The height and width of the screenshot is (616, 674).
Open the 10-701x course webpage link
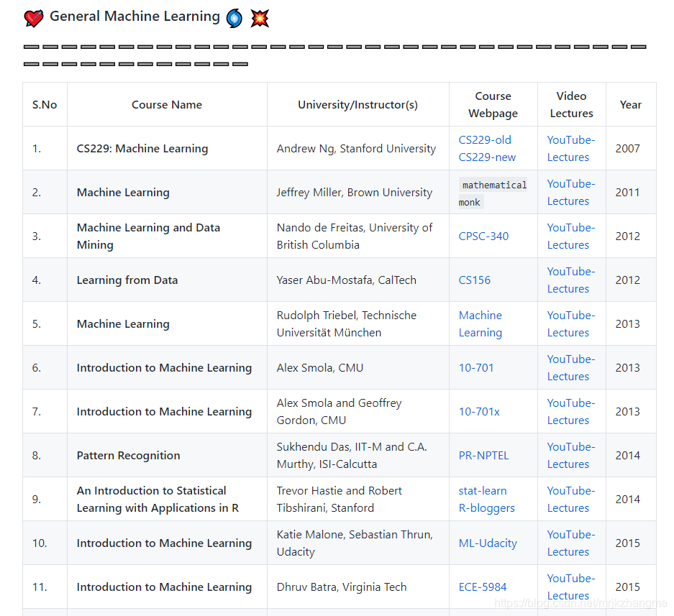pos(479,412)
